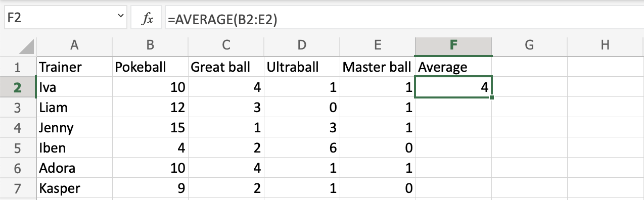Select row 7 header

pyautogui.click(x=18, y=188)
